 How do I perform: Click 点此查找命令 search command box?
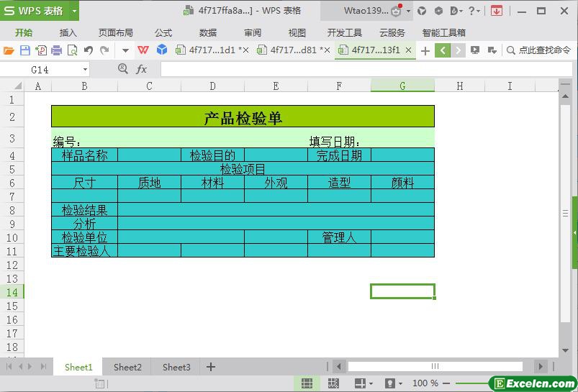(538, 50)
